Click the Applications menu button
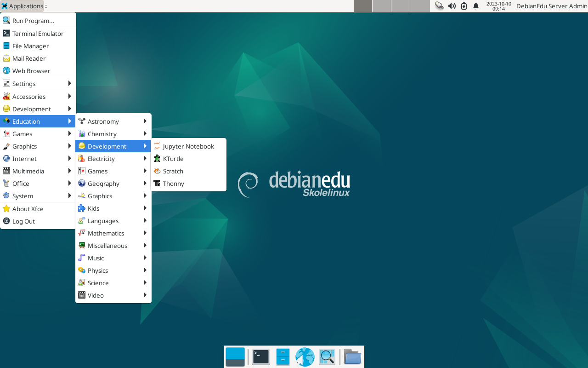Image resolution: width=588 pixels, height=368 pixels. (x=22, y=6)
